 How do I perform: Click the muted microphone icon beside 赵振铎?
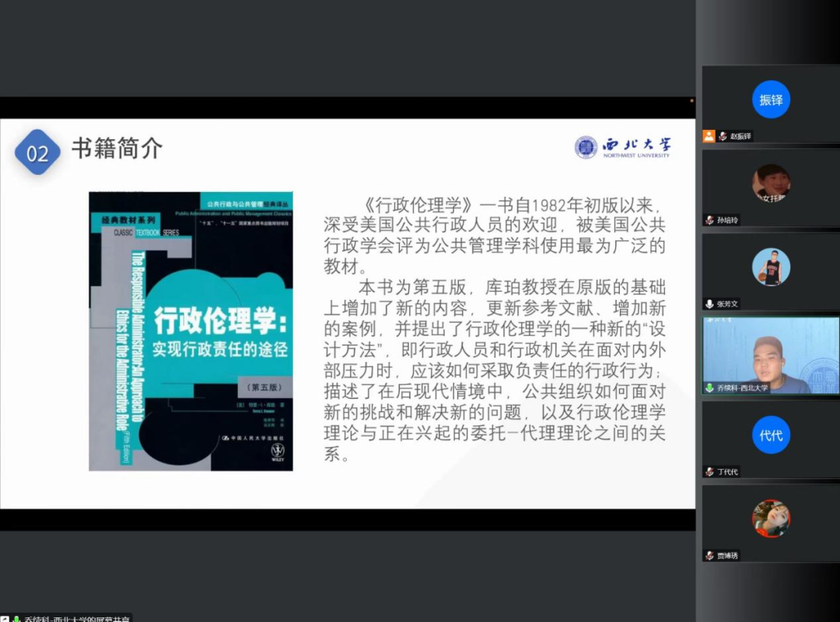(x=723, y=136)
